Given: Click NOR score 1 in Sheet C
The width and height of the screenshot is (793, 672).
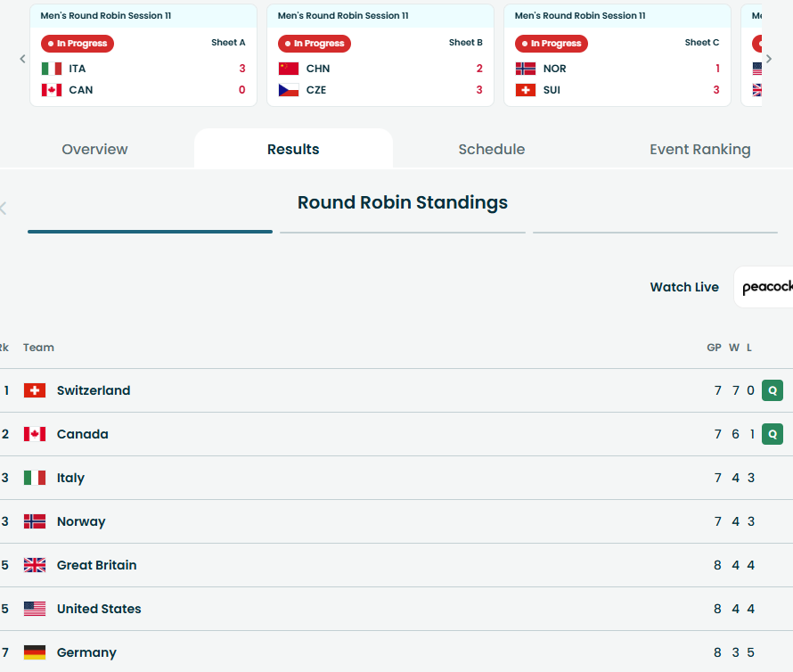Looking at the screenshot, I should (717, 69).
